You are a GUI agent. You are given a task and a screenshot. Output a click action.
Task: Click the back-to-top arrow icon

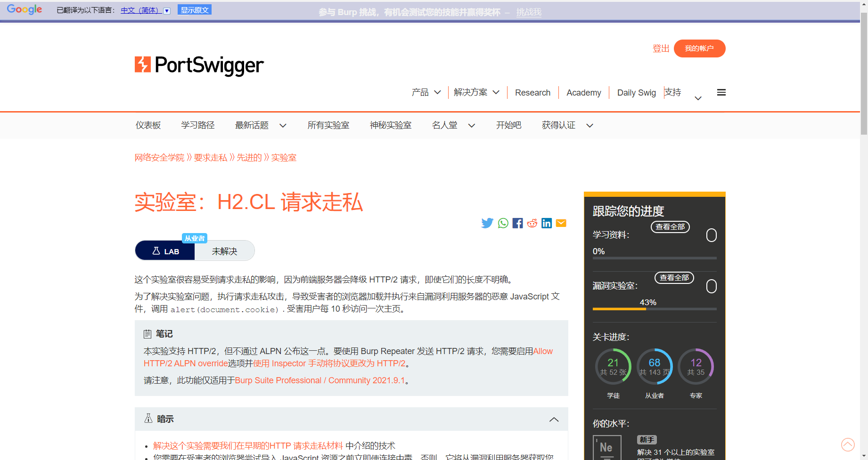pyautogui.click(x=848, y=444)
